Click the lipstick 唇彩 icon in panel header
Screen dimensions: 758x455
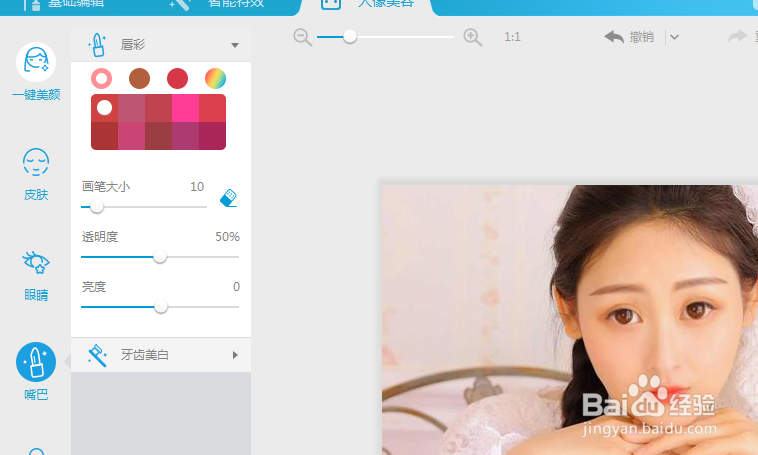click(97, 45)
